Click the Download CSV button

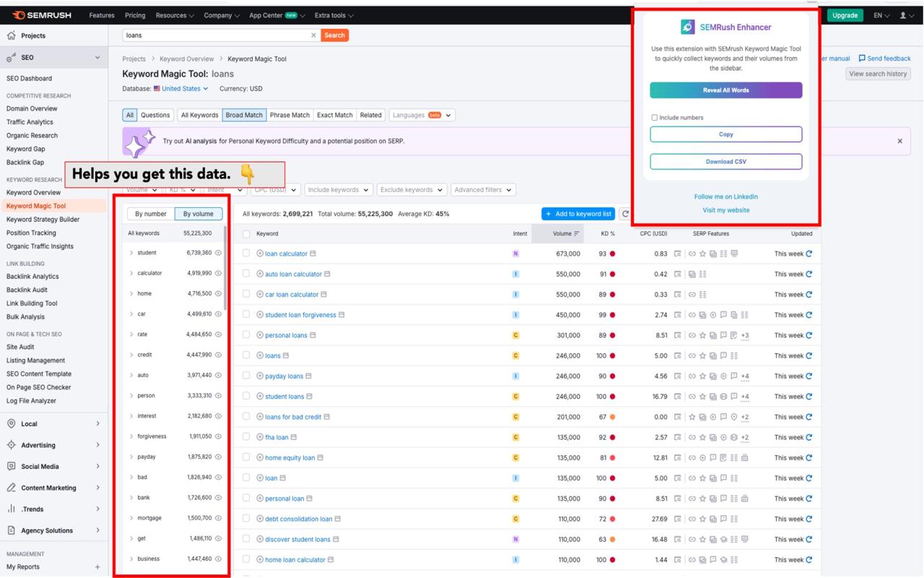click(725, 162)
